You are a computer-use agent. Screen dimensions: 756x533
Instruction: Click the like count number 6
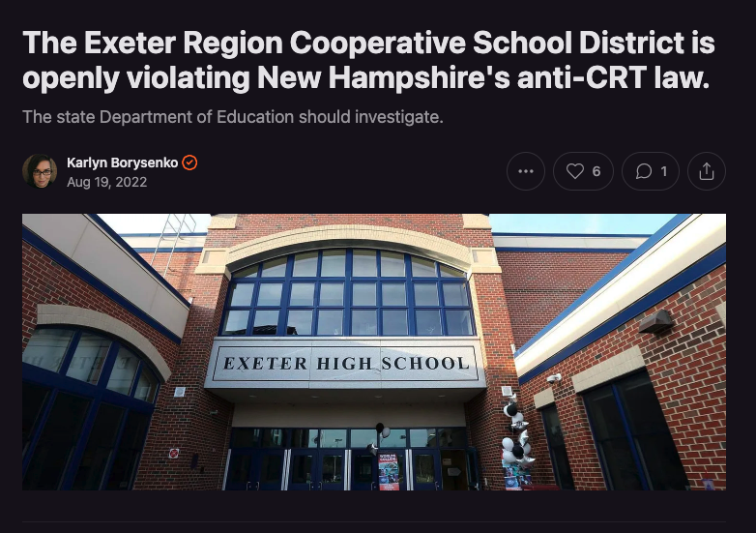point(596,171)
